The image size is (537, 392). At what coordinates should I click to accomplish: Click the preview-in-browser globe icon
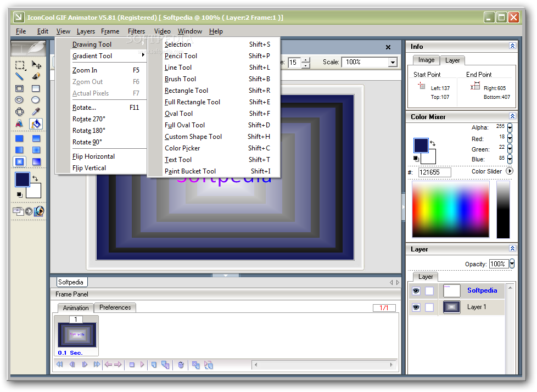pyautogui.click(x=40, y=211)
